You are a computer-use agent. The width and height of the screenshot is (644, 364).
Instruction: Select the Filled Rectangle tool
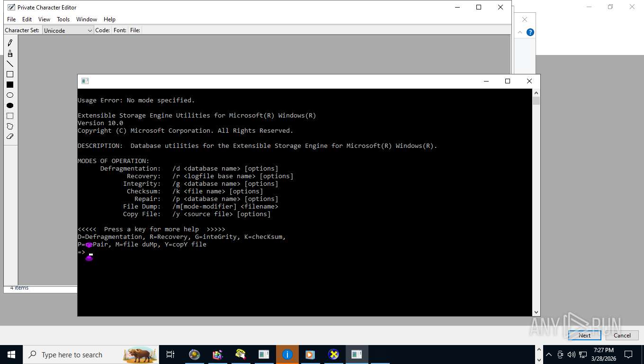point(10,84)
